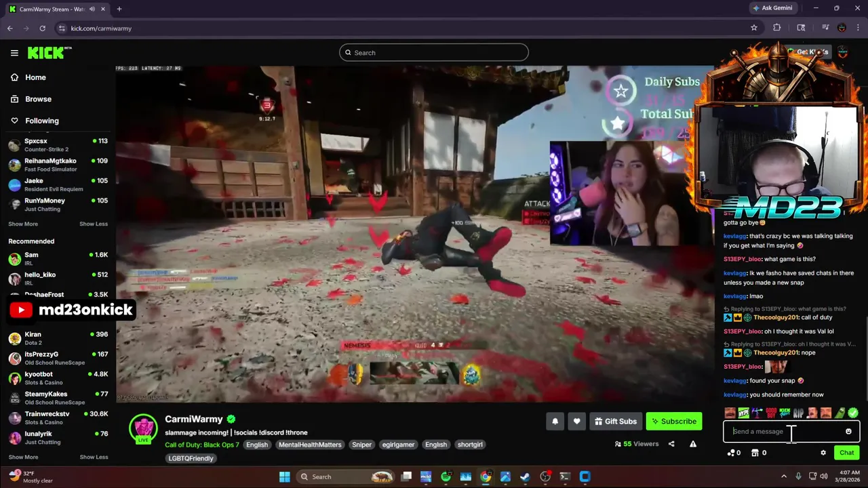Open recommended channel hello_kiko
The image size is (868, 488).
tap(58, 279)
